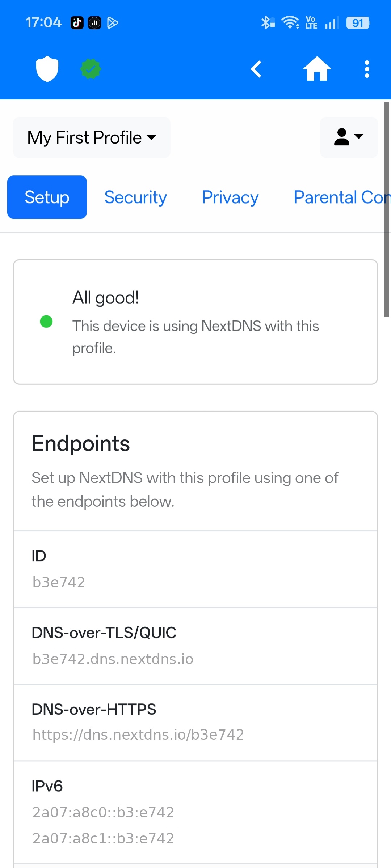
Task: Open the My First Profile dropdown
Action: click(x=91, y=137)
